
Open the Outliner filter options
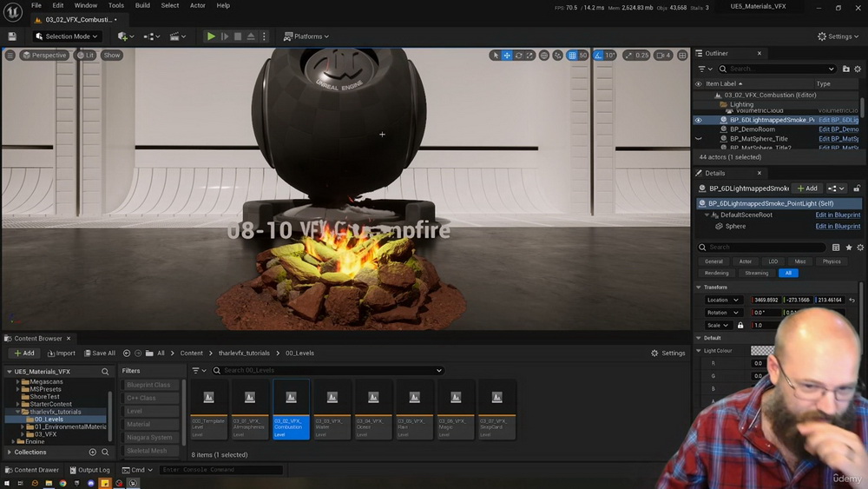click(705, 69)
